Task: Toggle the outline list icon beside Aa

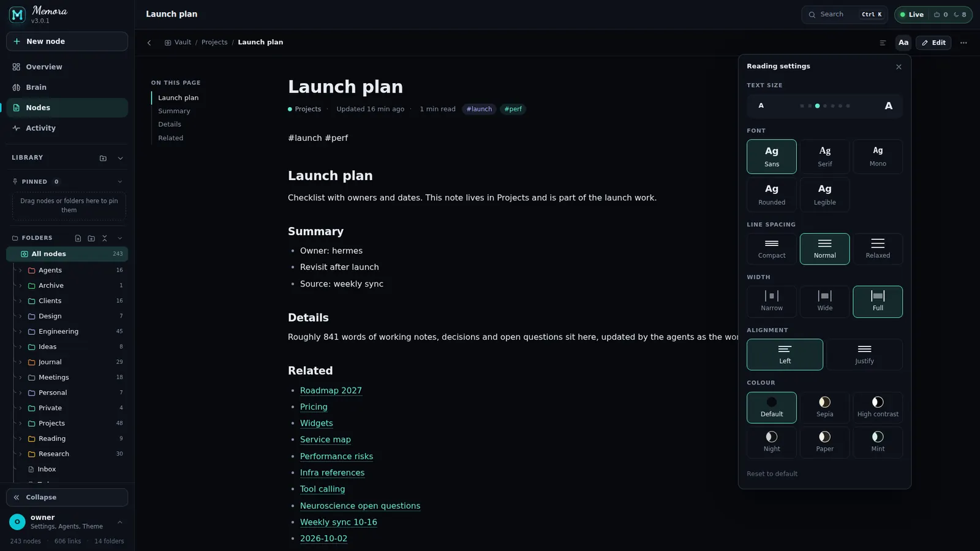Action: tap(883, 43)
